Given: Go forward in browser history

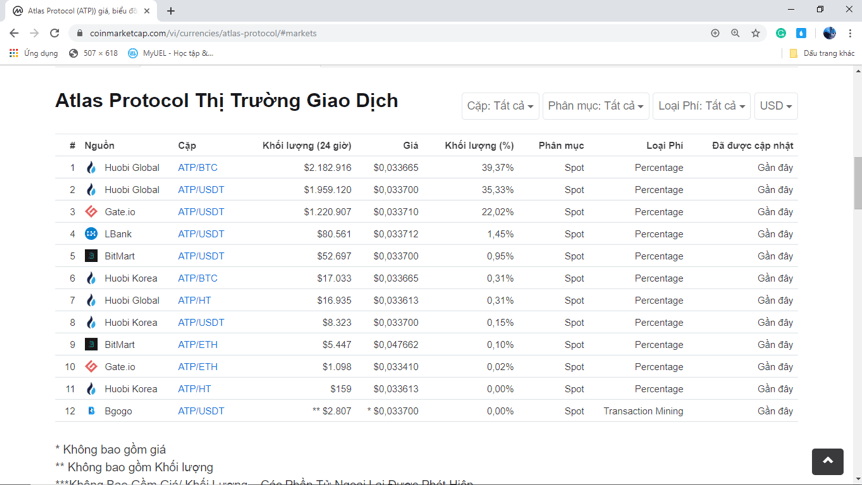Looking at the screenshot, I should tap(34, 33).
